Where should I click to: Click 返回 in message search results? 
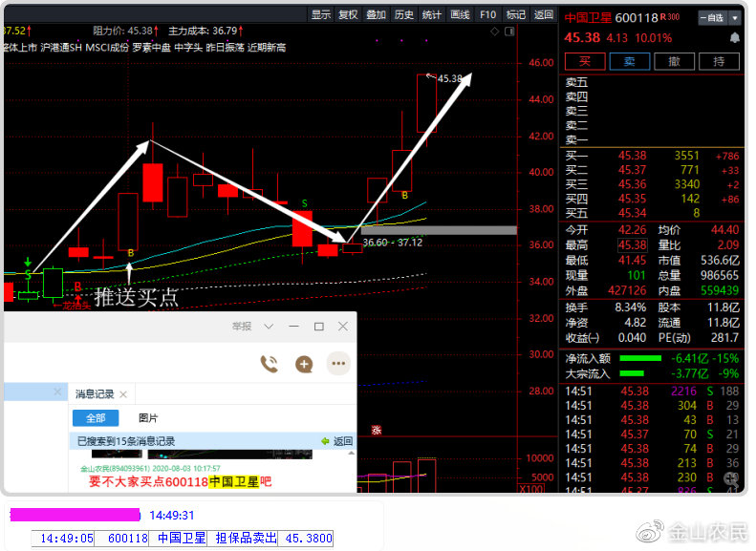pyautogui.click(x=343, y=441)
